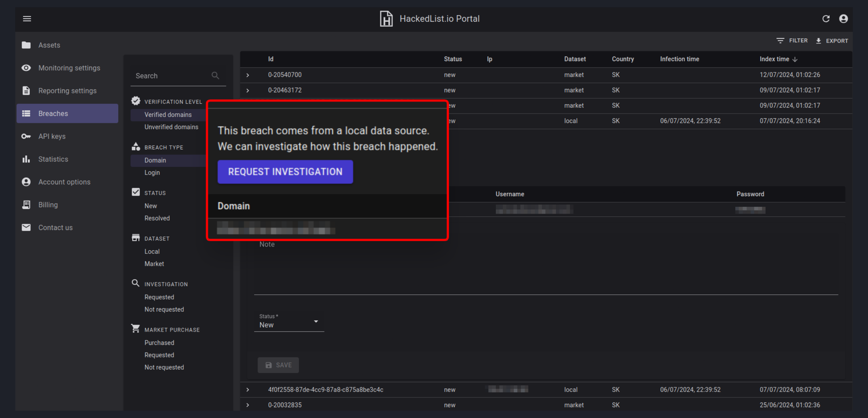Click the HackedList.io logo icon
This screenshot has width=868, height=418.
(386, 18)
